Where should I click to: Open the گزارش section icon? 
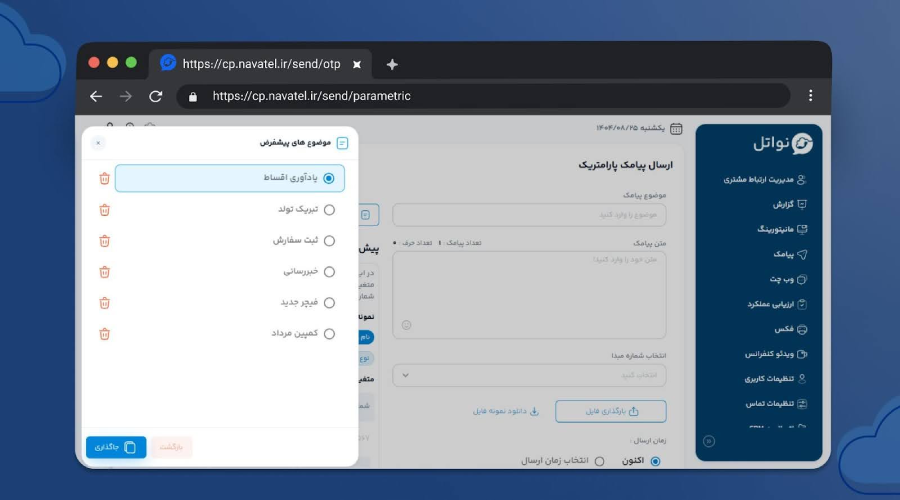click(x=802, y=204)
